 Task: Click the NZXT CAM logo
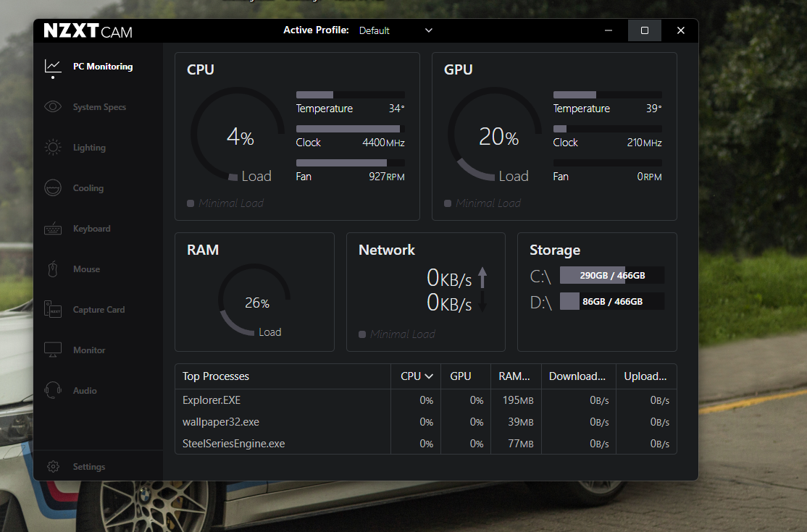tap(88, 31)
